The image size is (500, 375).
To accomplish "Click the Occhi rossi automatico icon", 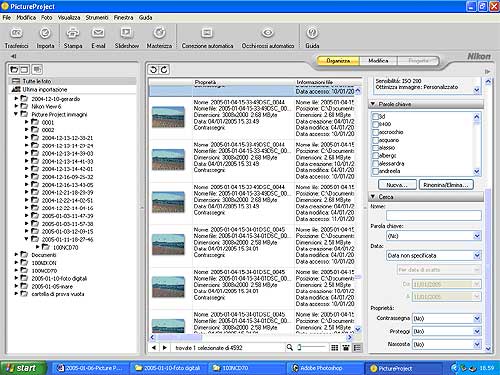I will click(267, 33).
